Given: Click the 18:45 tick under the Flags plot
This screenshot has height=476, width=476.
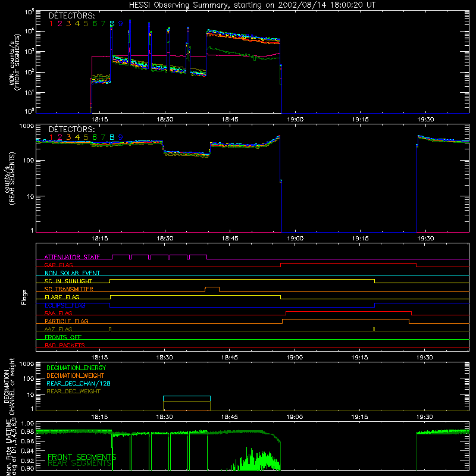Looking at the screenshot, I should pos(230,358).
